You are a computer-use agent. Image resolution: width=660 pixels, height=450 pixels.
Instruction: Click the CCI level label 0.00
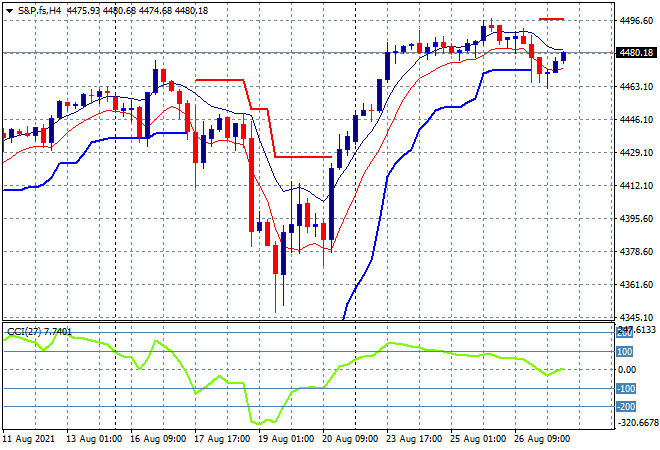coord(627,370)
